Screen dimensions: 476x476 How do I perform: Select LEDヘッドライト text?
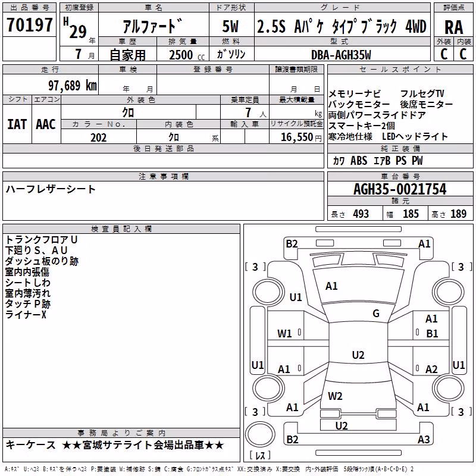click(x=415, y=137)
